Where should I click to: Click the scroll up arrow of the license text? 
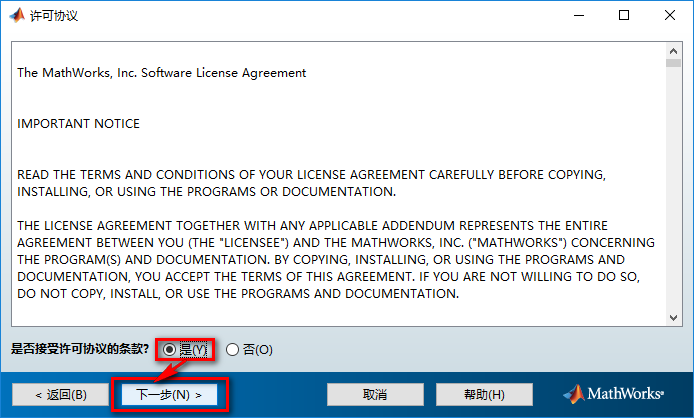click(673, 49)
